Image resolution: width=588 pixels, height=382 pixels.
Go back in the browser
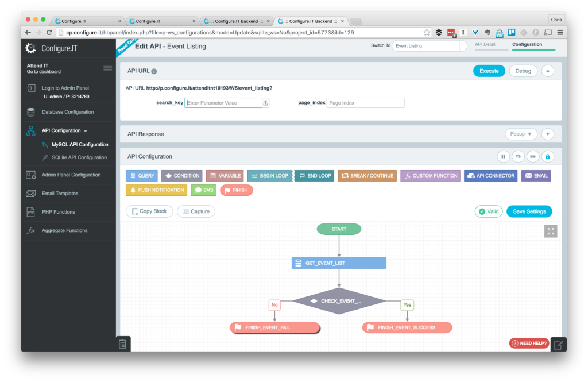click(28, 33)
